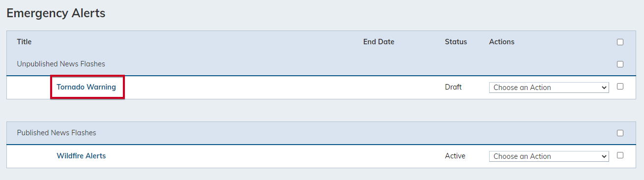Check the Published News Flashes group checkbox
Image resolution: width=644 pixels, height=180 pixels.
point(620,133)
